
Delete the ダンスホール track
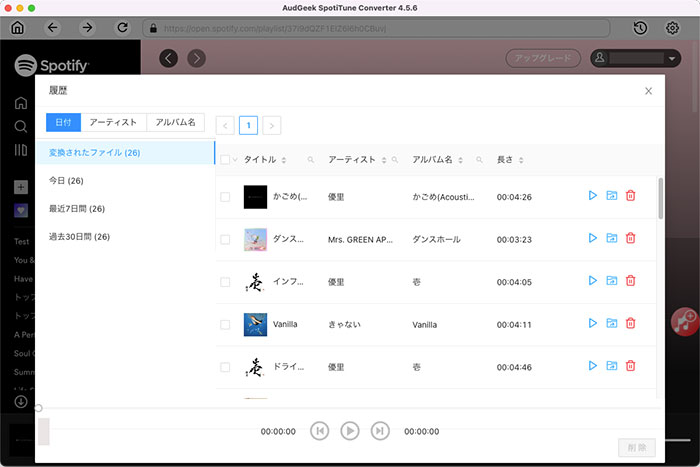pos(630,238)
